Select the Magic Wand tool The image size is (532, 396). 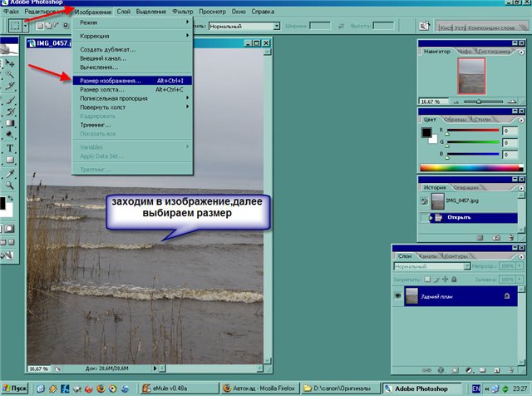[10, 73]
